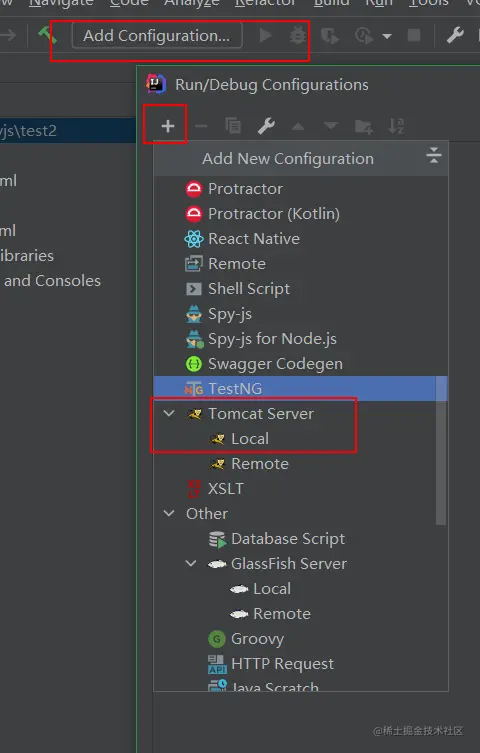
Task: Select the Remote configuration below React Native
Action: click(301, 264)
